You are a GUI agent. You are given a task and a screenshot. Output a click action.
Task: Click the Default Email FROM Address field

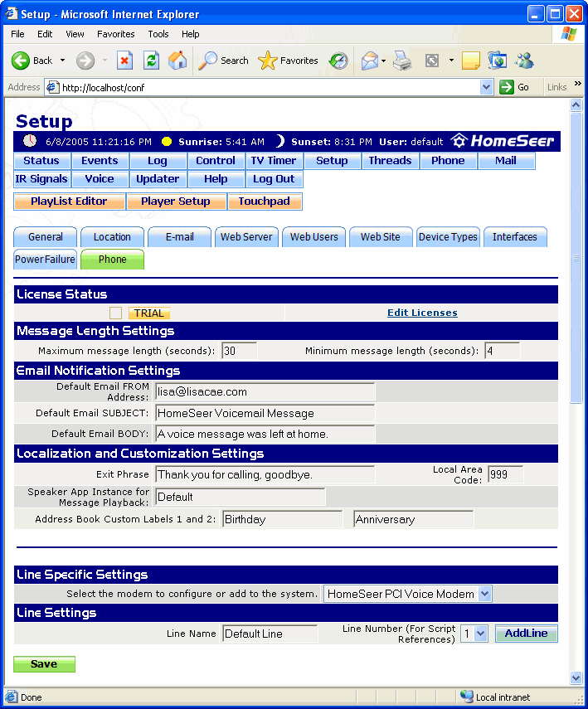265,391
